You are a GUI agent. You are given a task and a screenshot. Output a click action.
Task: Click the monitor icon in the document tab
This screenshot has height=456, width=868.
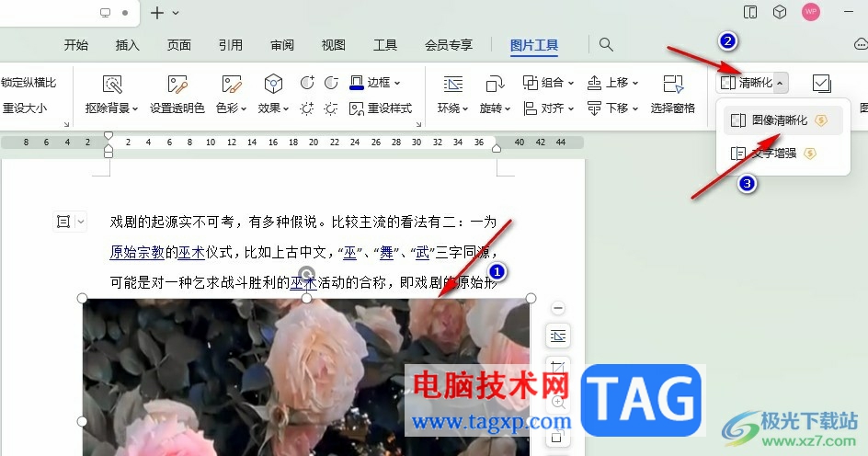click(x=105, y=13)
